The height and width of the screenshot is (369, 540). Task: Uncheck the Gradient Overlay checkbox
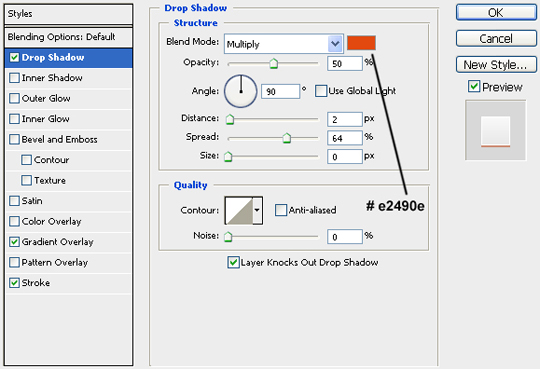pyautogui.click(x=14, y=242)
